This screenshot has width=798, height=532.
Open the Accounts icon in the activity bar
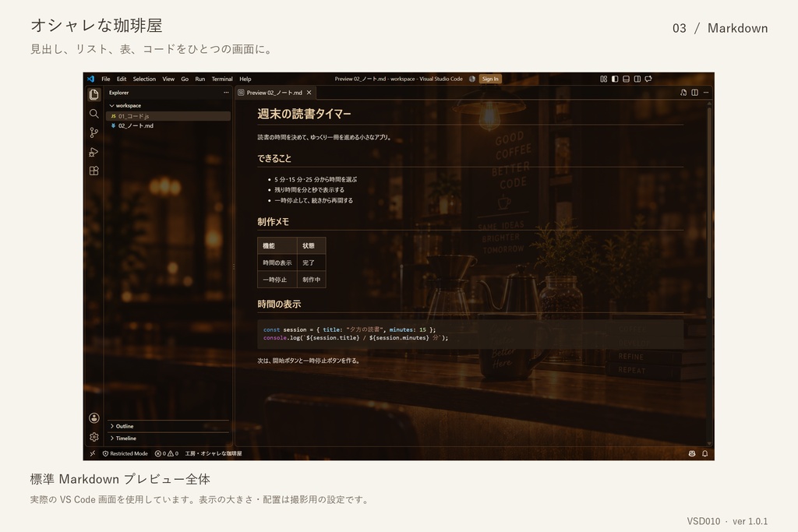[x=94, y=418]
